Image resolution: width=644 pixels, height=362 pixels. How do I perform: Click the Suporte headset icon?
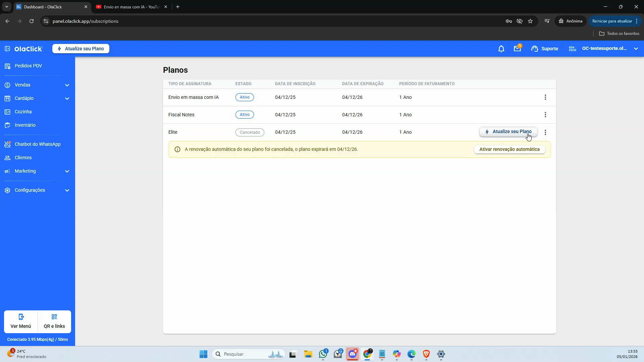[x=535, y=49]
